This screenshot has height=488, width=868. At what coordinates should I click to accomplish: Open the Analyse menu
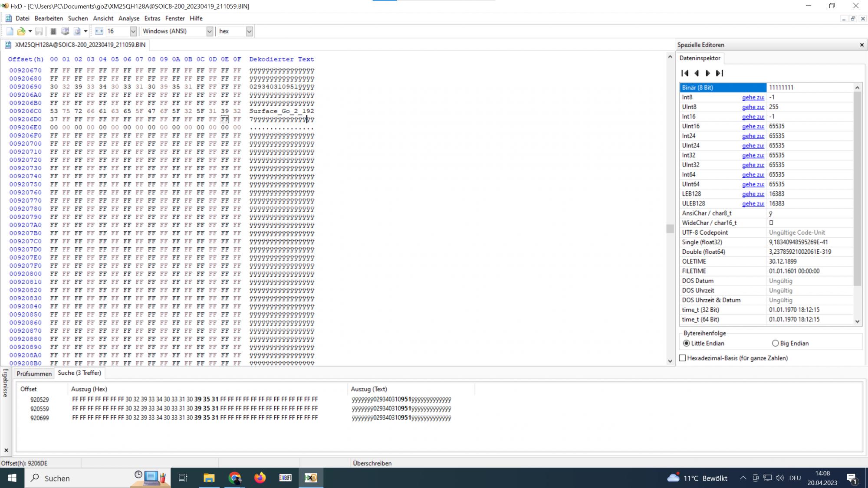pos(129,18)
